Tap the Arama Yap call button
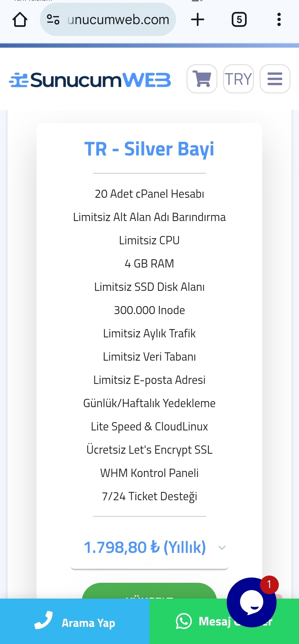The width and height of the screenshot is (299, 644). (x=75, y=621)
